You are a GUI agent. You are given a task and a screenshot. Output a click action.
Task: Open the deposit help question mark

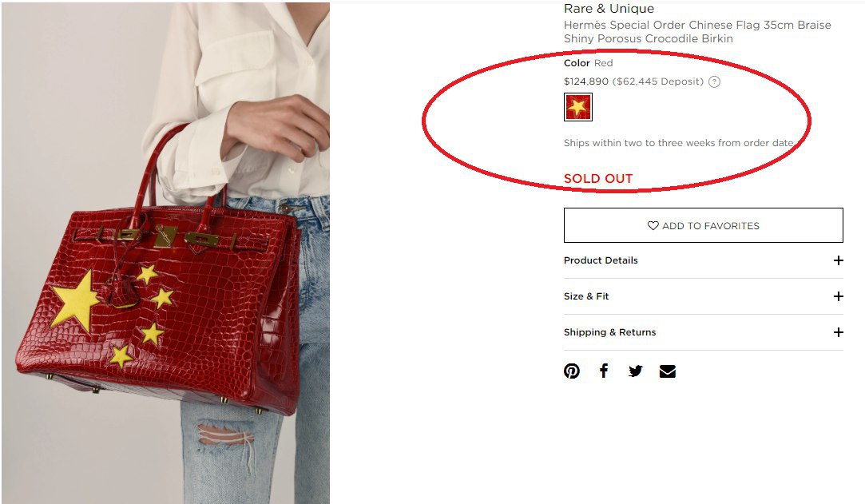pyautogui.click(x=714, y=81)
